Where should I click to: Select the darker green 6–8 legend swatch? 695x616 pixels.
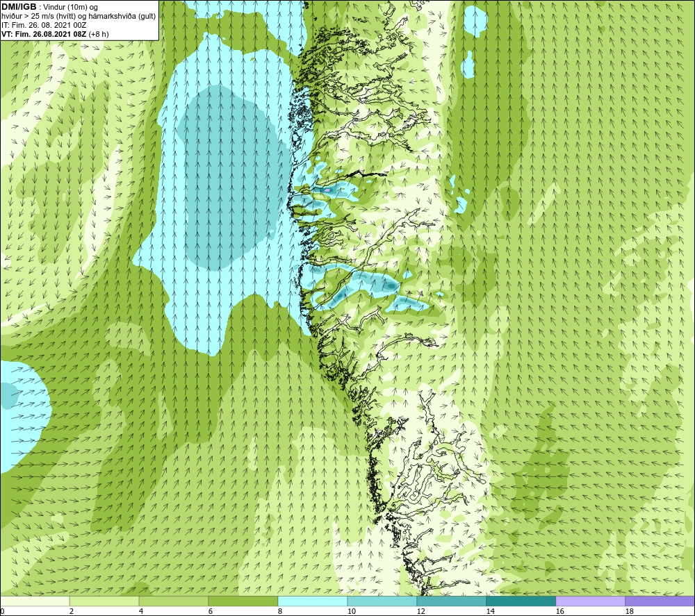tap(243, 601)
